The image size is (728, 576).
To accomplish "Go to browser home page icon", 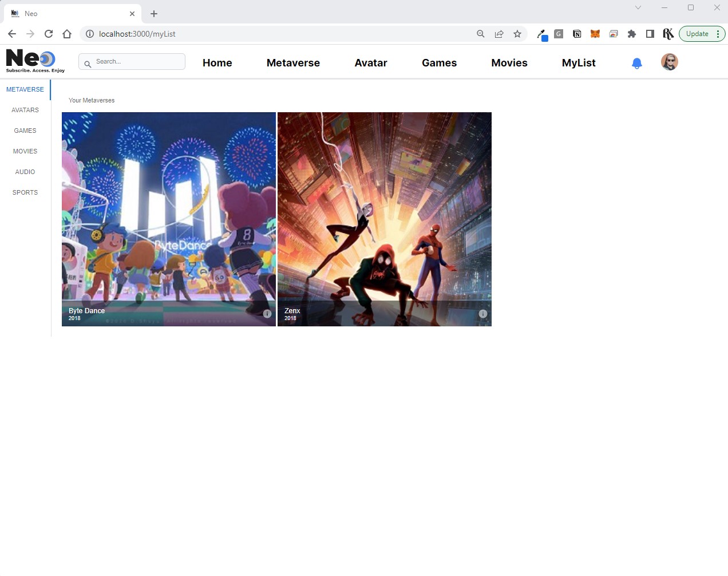I will pyautogui.click(x=67, y=34).
